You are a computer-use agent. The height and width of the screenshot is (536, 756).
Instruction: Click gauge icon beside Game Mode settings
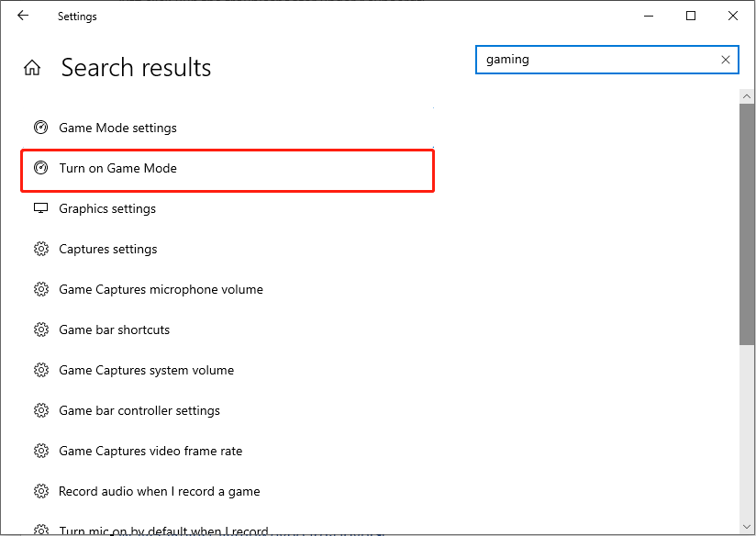pyautogui.click(x=41, y=128)
